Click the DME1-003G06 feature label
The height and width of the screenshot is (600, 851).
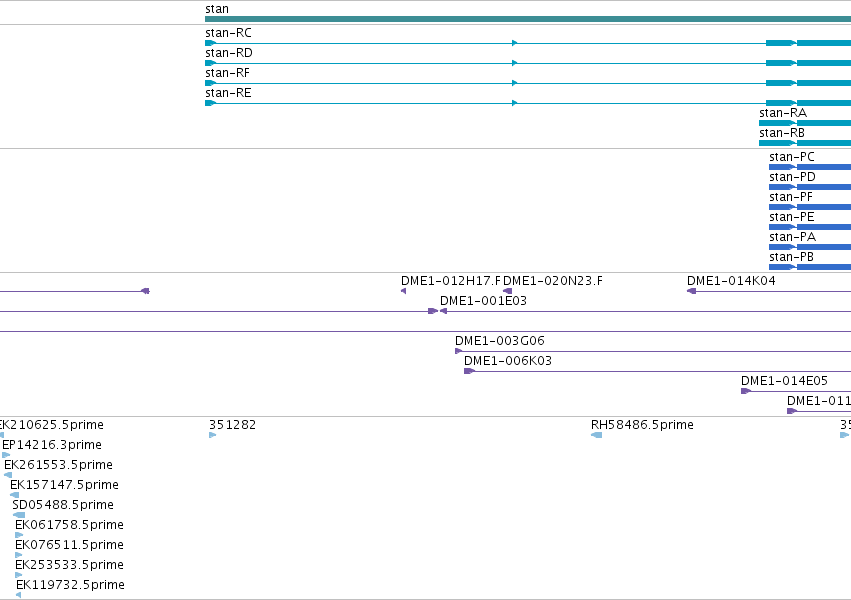pyautogui.click(x=500, y=341)
